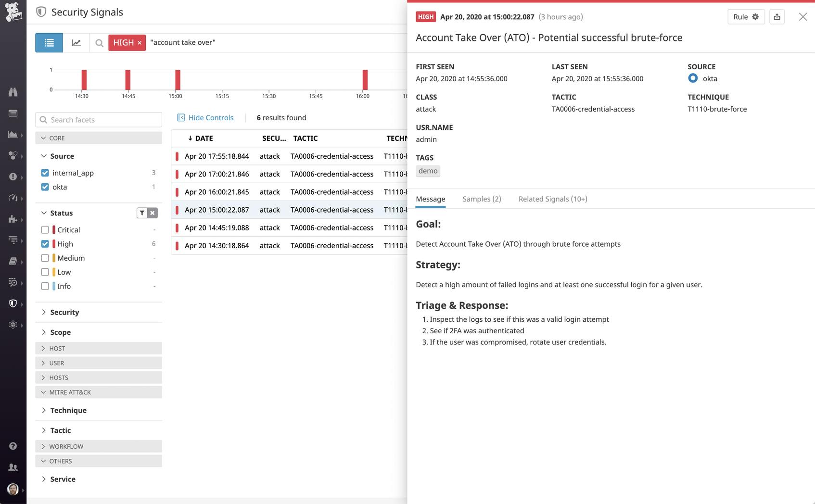Screen dimensions: 815x504
Task: Switch to the Samples (2) tab
Action: pyautogui.click(x=482, y=199)
